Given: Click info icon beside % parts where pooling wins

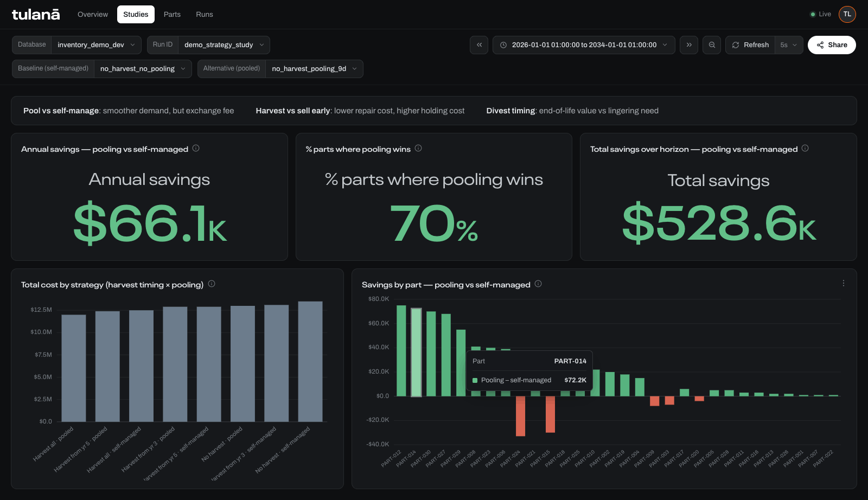Looking at the screenshot, I should [418, 148].
